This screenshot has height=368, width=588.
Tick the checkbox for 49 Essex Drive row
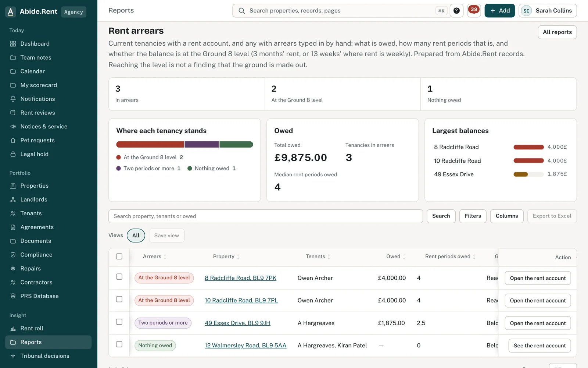pos(119,322)
